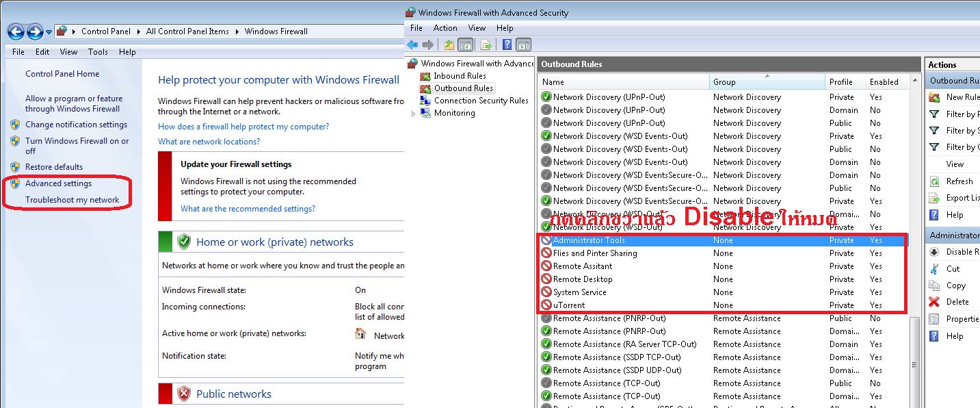The image size is (980, 408).
Task: Click the Properties icon in Actions pane
Action: coord(934,319)
